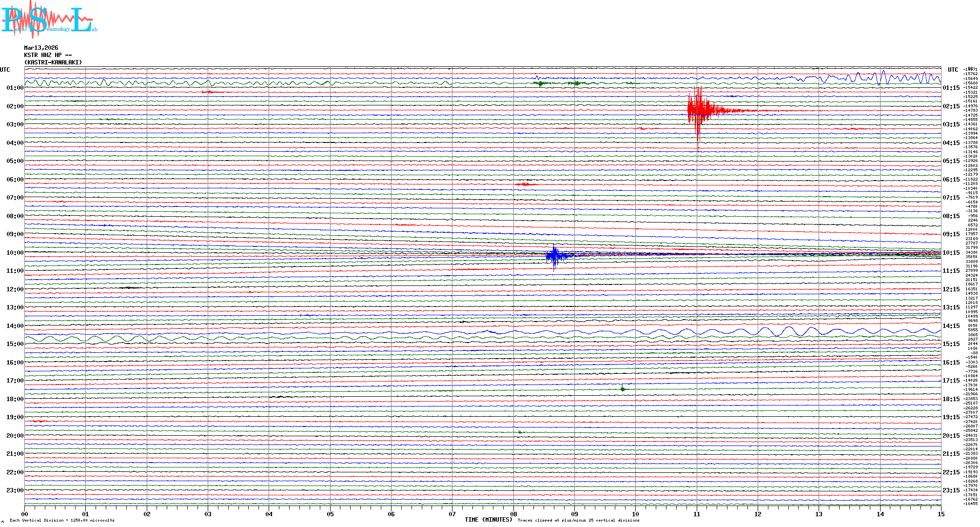Click minute 00 tick label on bottom axis
The width and height of the screenshot is (980, 527).
click(x=25, y=514)
